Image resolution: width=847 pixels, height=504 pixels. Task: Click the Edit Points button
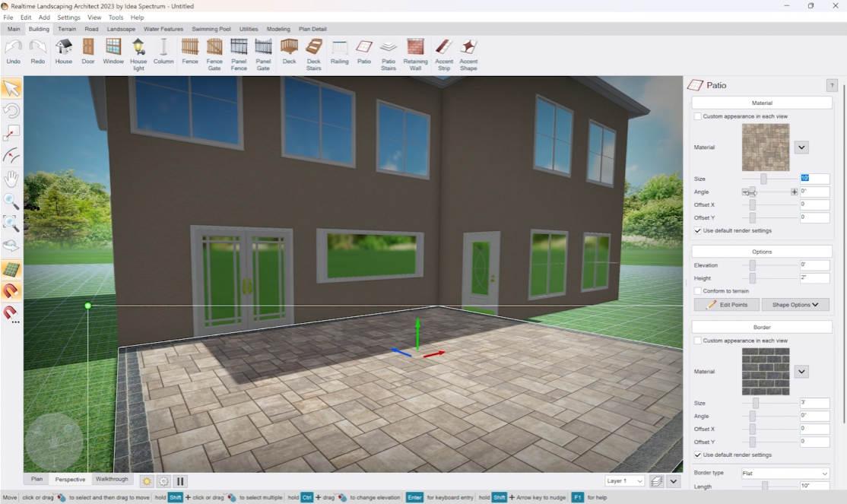pos(727,305)
